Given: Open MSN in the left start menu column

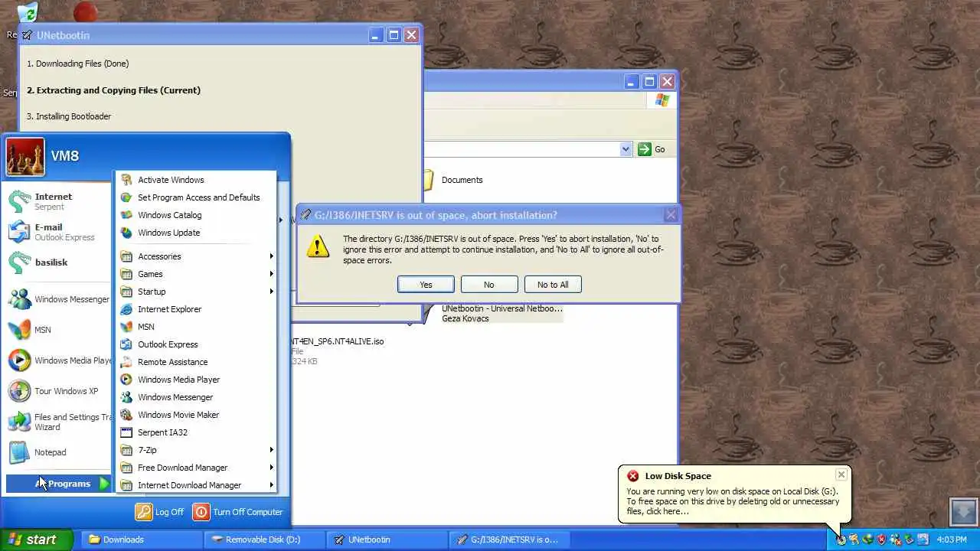Looking at the screenshot, I should tap(58, 330).
